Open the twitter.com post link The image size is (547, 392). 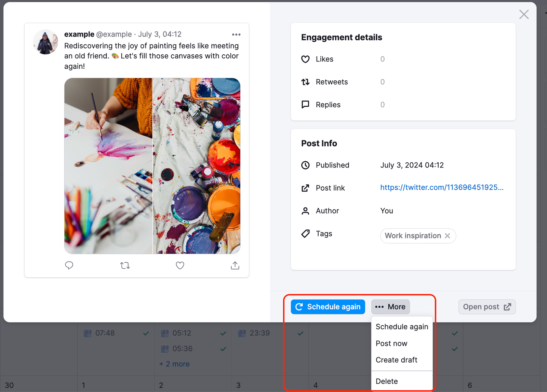[442, 187]
